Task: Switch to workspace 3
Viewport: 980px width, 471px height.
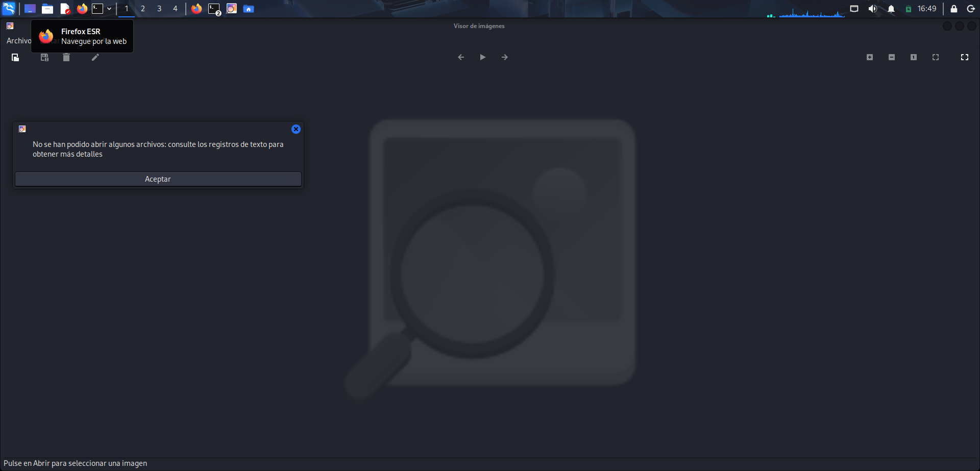Action: click(159, 9)
